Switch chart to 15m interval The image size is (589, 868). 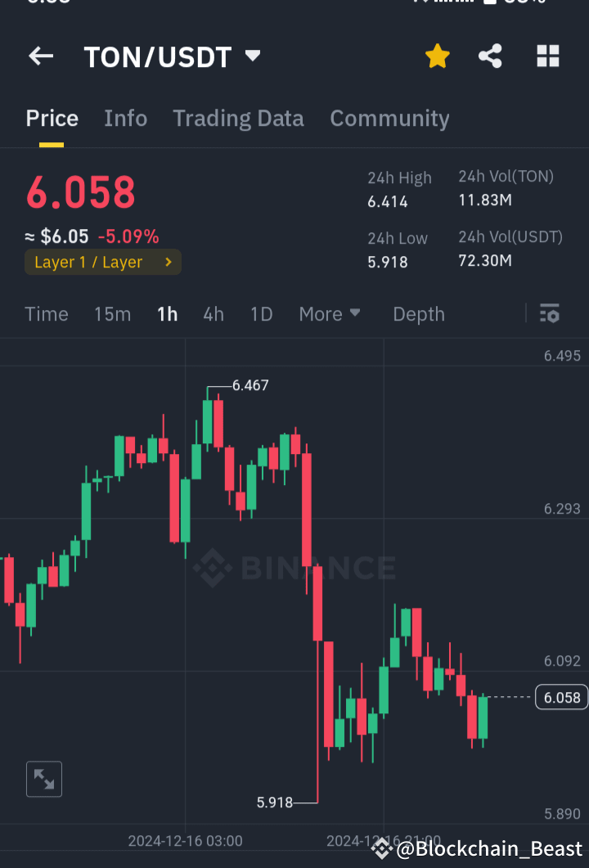112,313
